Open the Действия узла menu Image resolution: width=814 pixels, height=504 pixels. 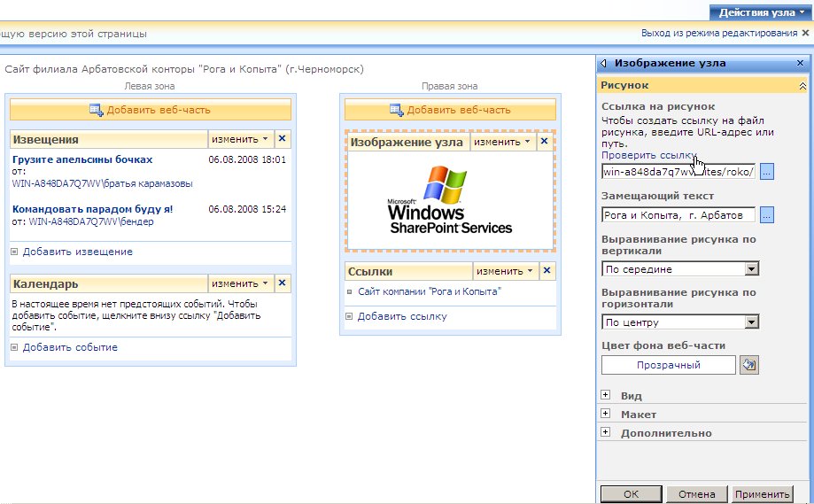click(761, 12)
